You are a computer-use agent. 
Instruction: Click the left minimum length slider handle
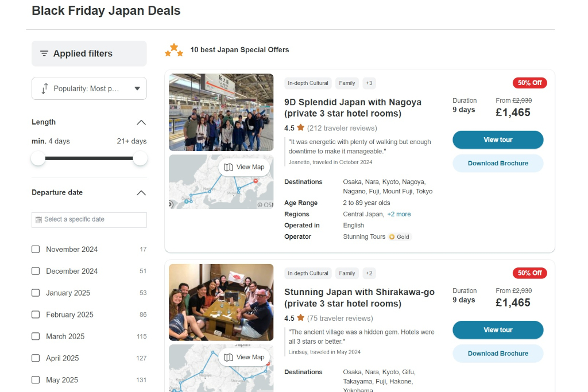point(38,158)
